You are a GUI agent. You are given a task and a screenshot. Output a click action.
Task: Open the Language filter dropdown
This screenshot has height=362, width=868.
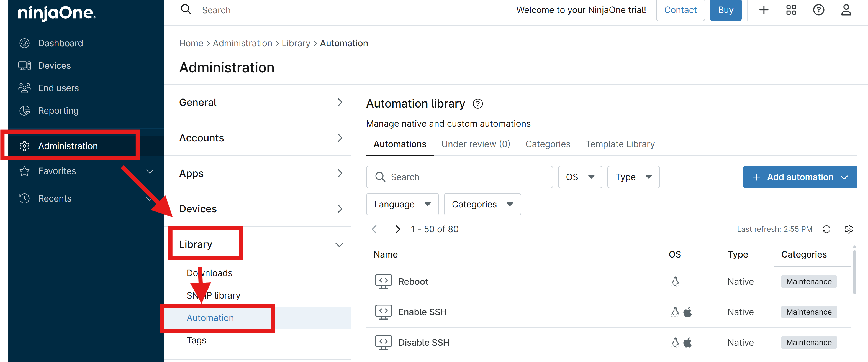coord(402,204)
